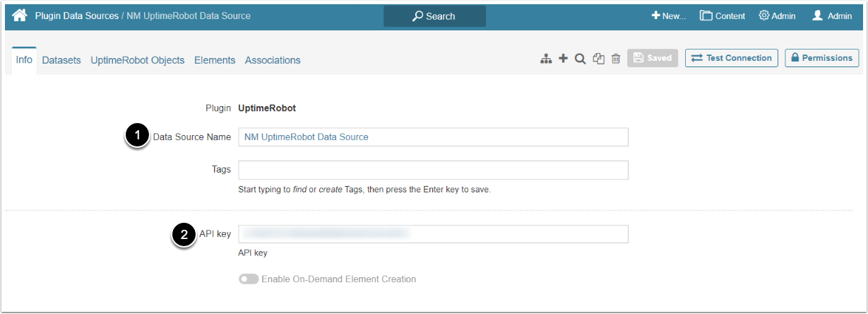Click the Test Connection button
Image resolution: width=868 pixels, height=314 pixels.
[731, 58]
